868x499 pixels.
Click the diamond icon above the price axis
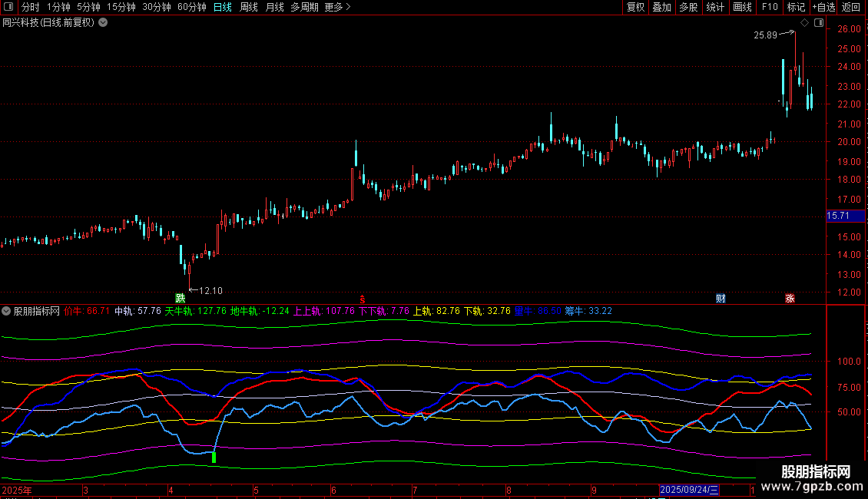[x=804, y=23]
